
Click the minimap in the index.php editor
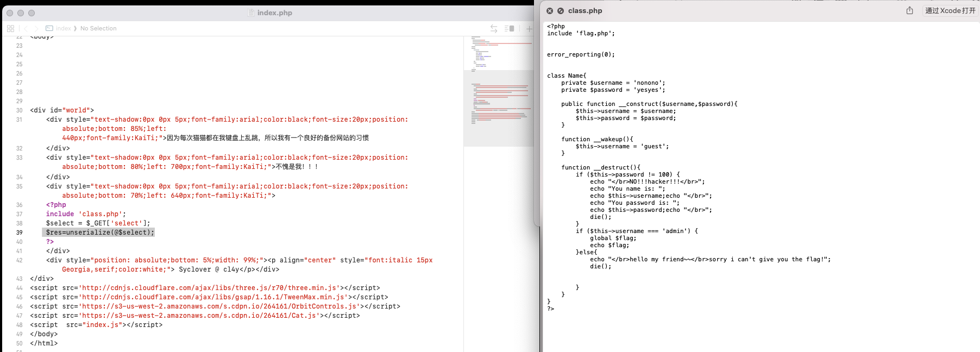click(x=499, y=92)
